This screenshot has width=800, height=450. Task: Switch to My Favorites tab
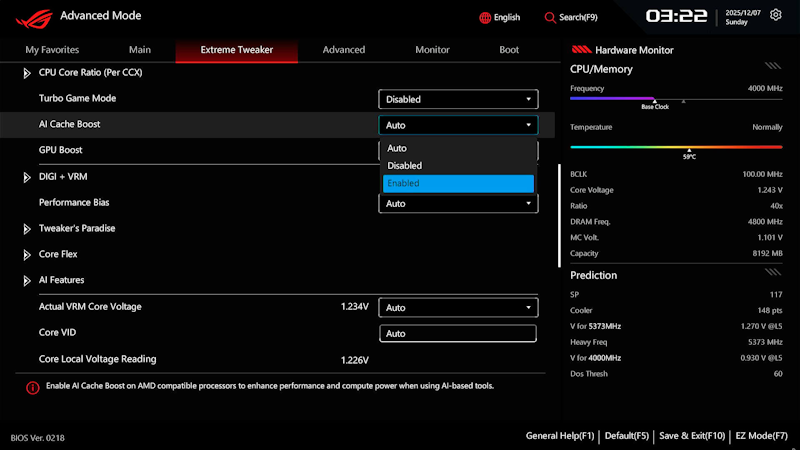click(x=52, y=50)
